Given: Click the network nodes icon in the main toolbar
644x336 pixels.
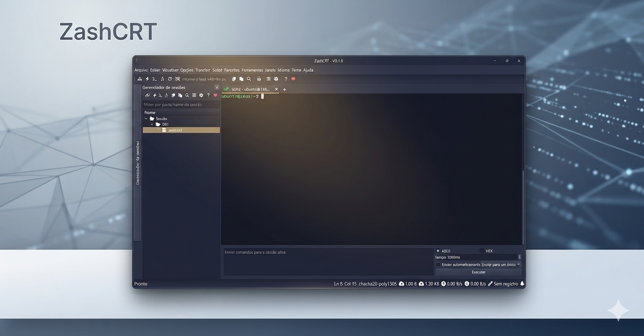Looking at the screenshot, I should coord(140,79).
